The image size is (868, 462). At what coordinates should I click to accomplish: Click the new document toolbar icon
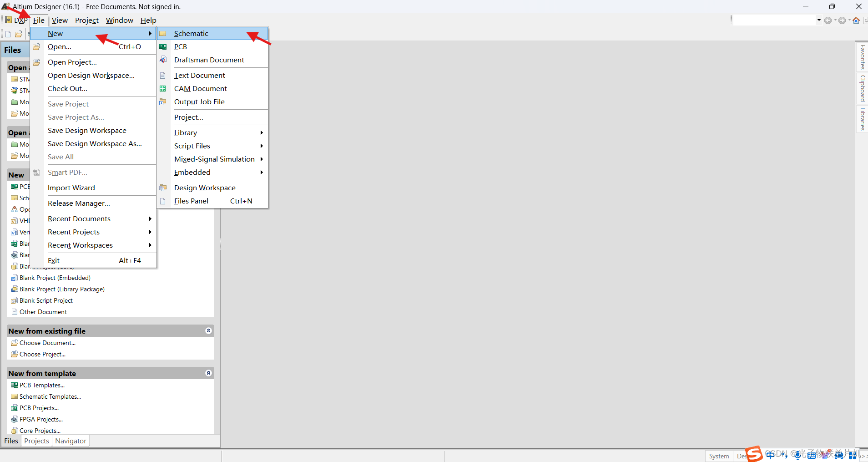click(8, 34)
